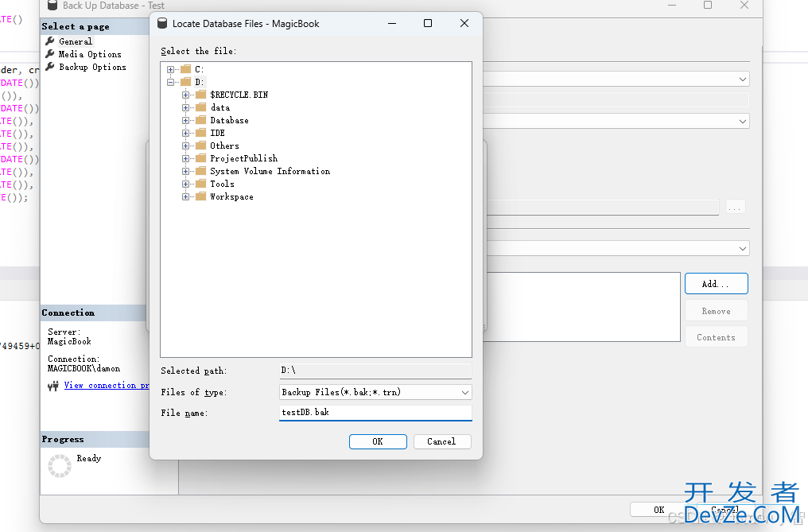Click the Ready progress spinner
The height and width of the screenshot is (532, 808).
click(60, 466)
